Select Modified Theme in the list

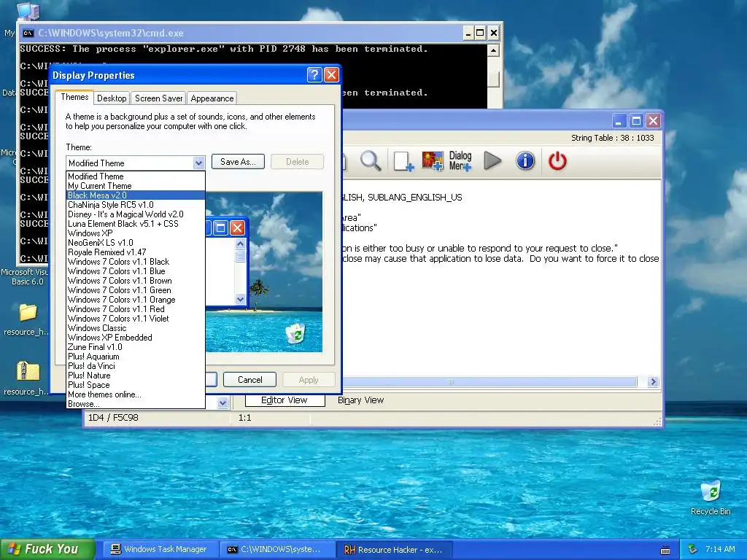coord(135,176)
